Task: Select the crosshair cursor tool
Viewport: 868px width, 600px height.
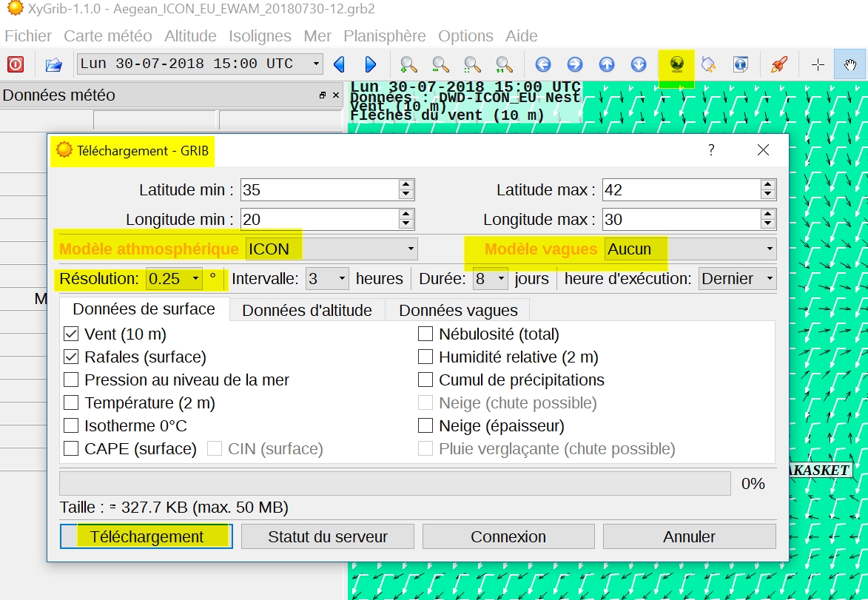Action: click(x=818, y=64)
